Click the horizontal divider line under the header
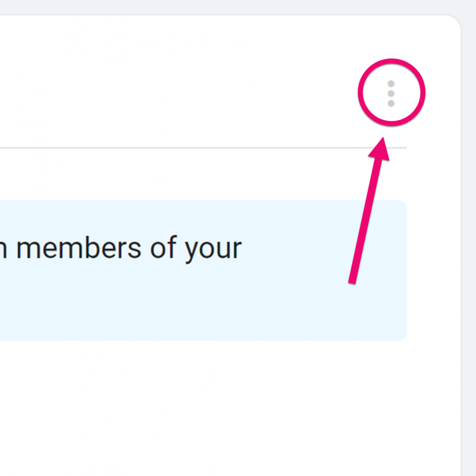This screenshot has width=476, height=476. (x=203, y=148)
